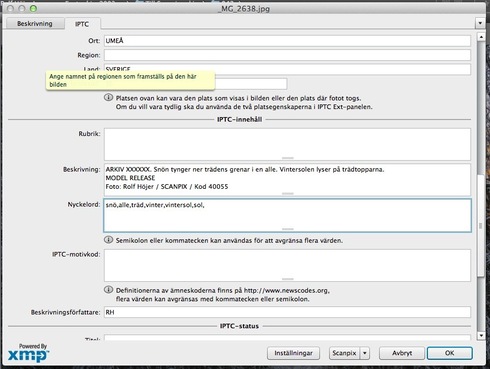490x369 pixels.
Task: Open the panel menu dropdown at top right
Action: pos(480,23)
